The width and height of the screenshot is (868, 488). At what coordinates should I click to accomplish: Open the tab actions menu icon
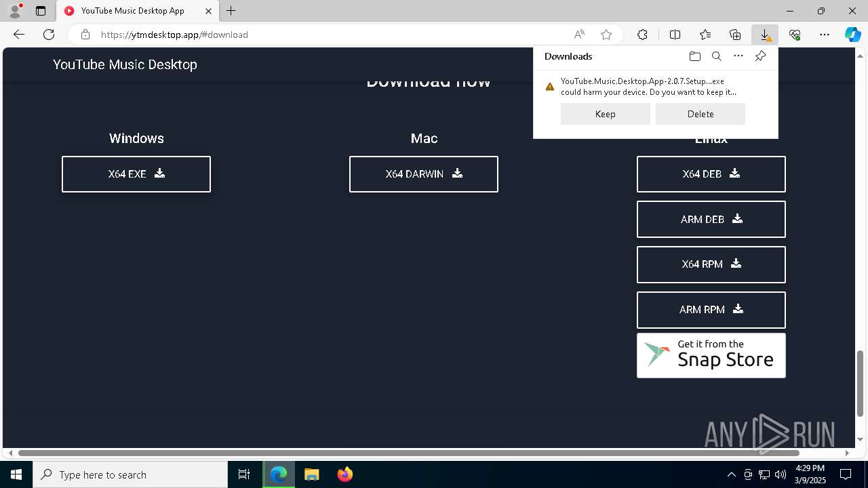pyautogui.click(x=41, y=11)
